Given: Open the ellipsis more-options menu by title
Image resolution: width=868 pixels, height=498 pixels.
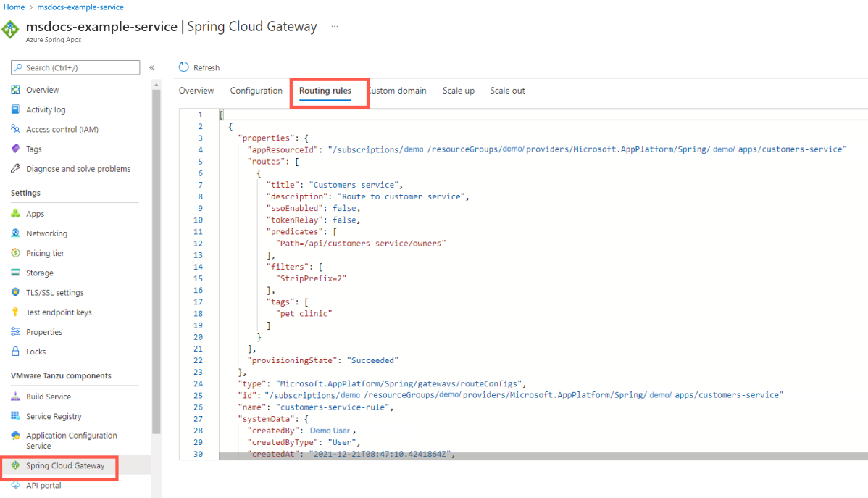Looking at the screenshot, I should click(334, 26).
